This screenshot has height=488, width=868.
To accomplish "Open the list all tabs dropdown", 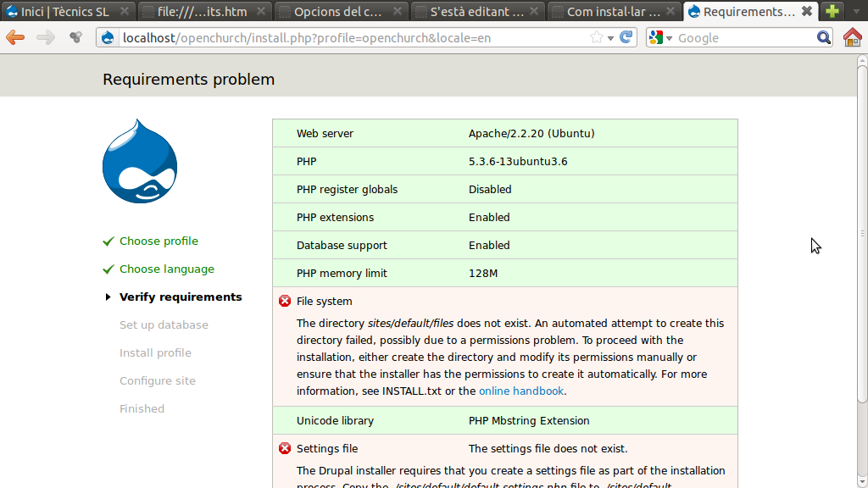I will coord(855,12).
